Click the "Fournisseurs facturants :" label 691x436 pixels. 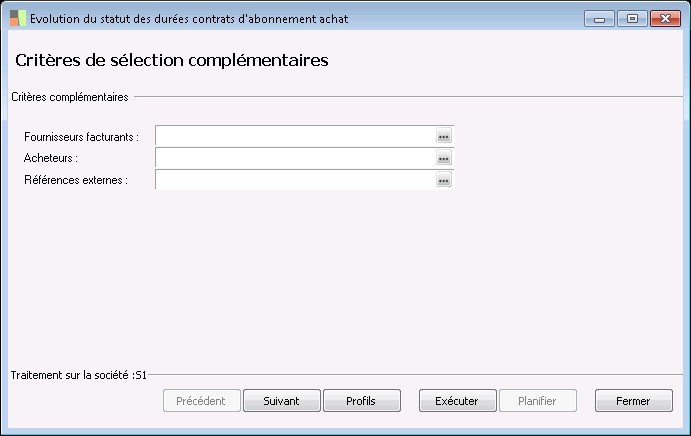81,136
